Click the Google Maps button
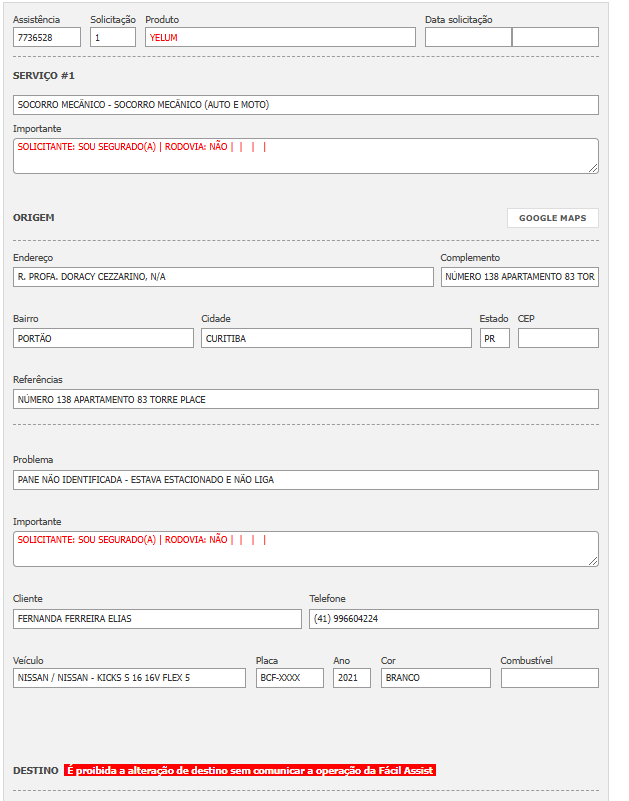 (x=552, y=218)
